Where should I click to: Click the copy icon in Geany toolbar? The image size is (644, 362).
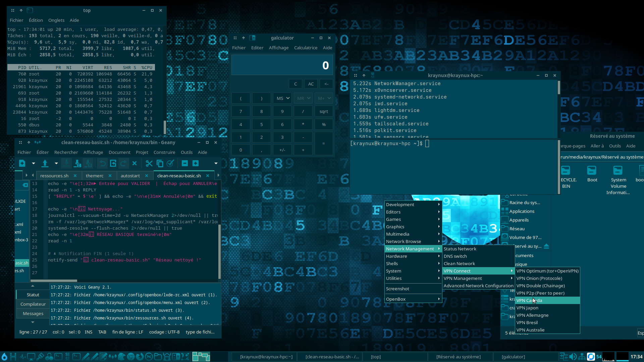[160, 163]
